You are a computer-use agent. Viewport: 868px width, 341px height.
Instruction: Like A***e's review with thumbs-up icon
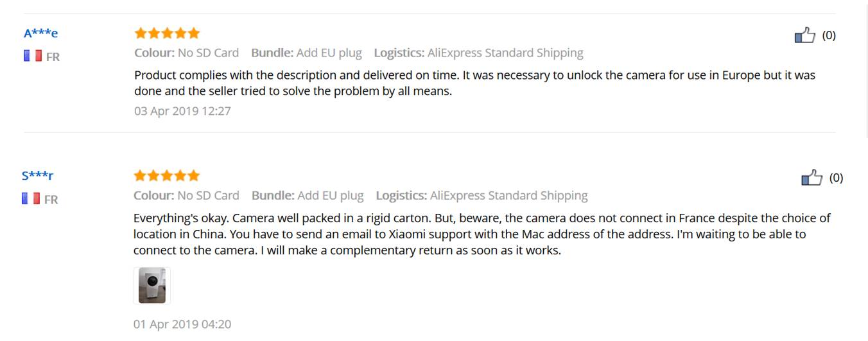click(804, 35)
